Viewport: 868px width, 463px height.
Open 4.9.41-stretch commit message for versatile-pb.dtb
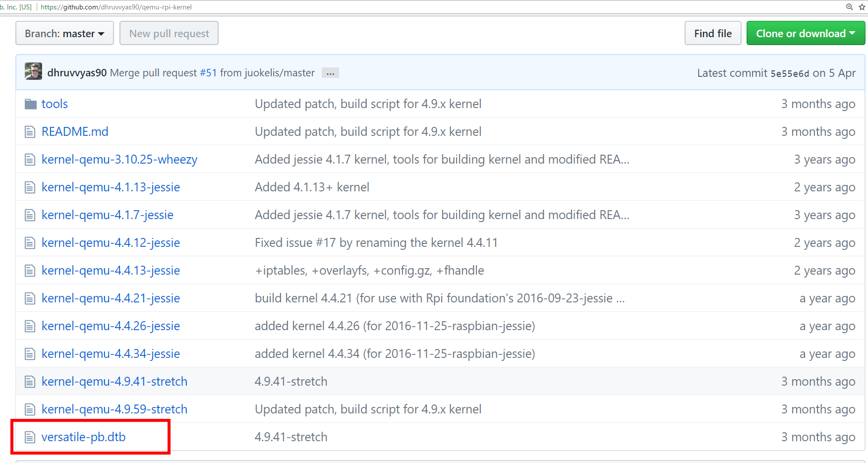click(x=291, y=437)
